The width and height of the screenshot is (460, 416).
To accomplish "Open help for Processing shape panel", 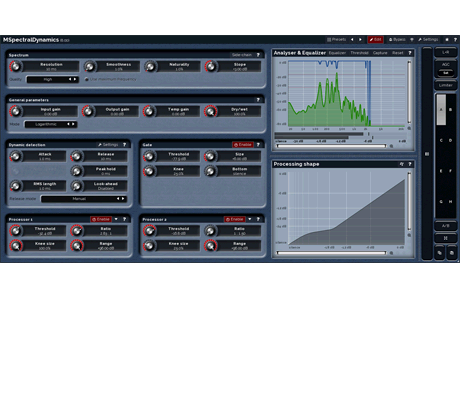I will [410, 164].
